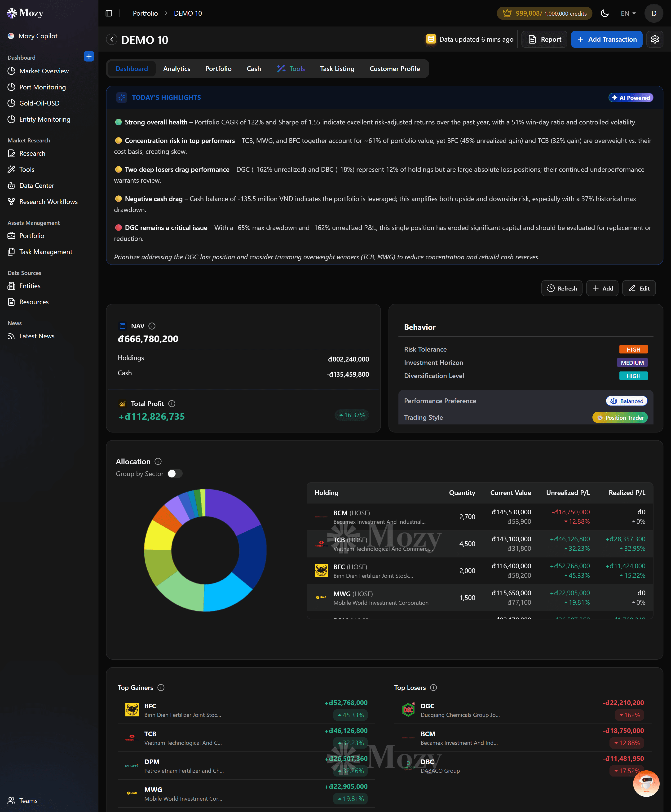The image size is (671, 812).
Task: Open Market Overview in sidebar
Action: pos(44,71)
